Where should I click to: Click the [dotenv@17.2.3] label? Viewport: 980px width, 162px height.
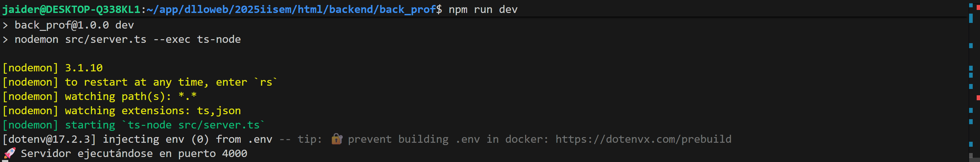(49, 139)
